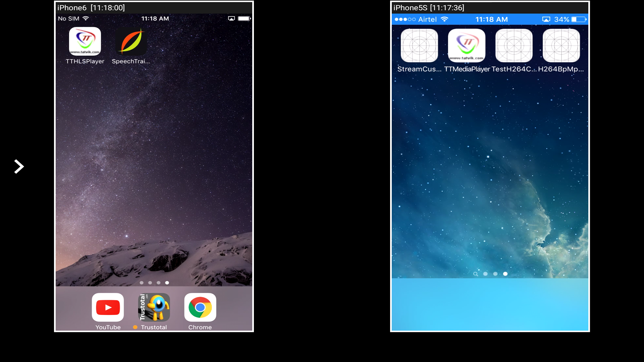Launch the SpeechTrainer app

[x=131, y=41]
